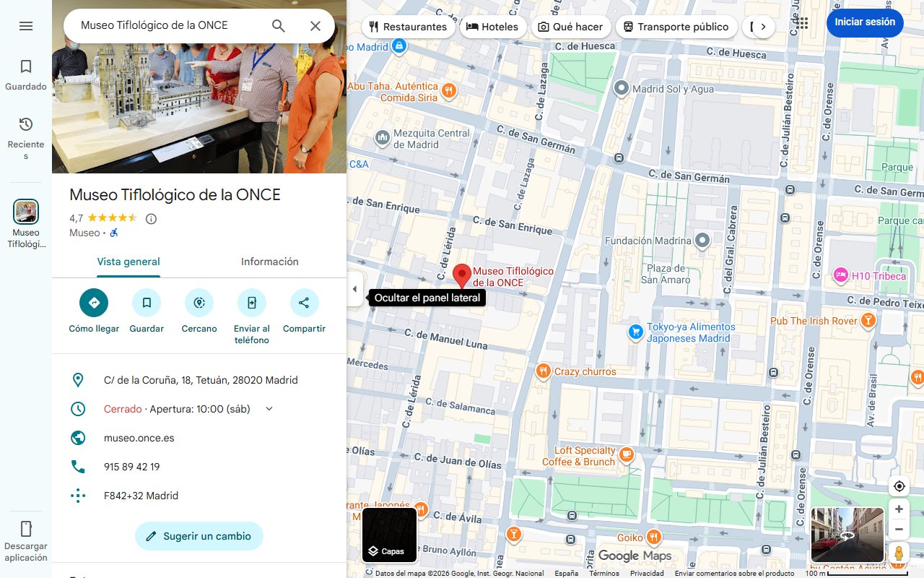This screenshot has height=578, width=924.
Task: Click the Guardar bookmark icon
Action: (147, 303)
